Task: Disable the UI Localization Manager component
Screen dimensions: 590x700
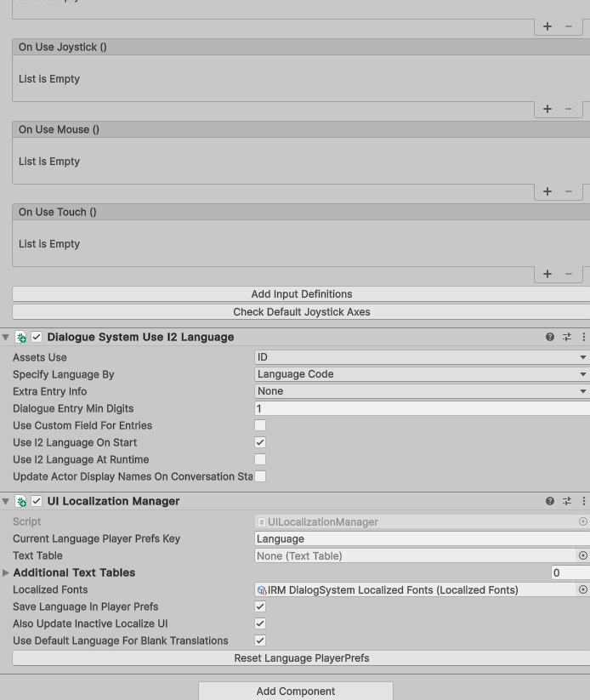Action: click(x=37, y=501)
